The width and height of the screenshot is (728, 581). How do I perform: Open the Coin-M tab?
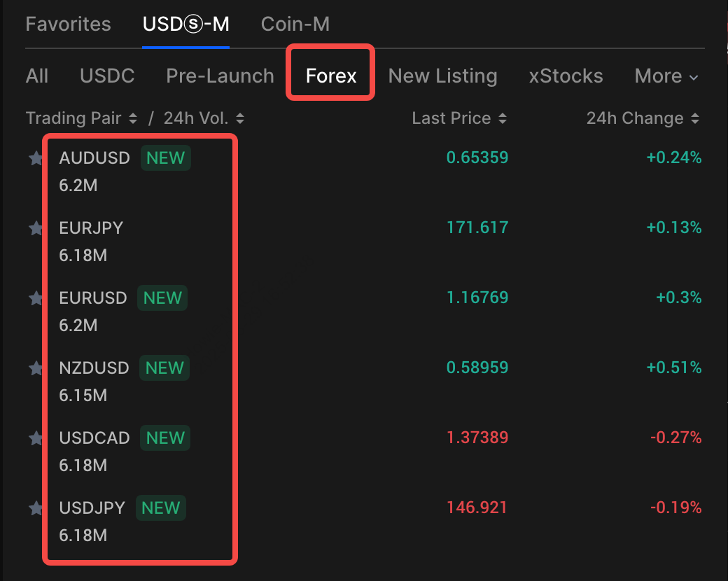click(x=295, y=24)
